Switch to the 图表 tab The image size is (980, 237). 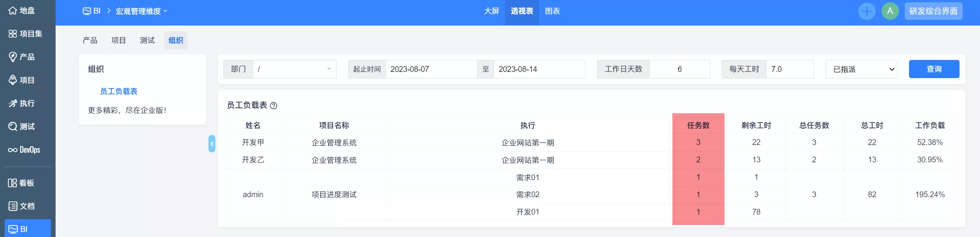pos(552,11)
